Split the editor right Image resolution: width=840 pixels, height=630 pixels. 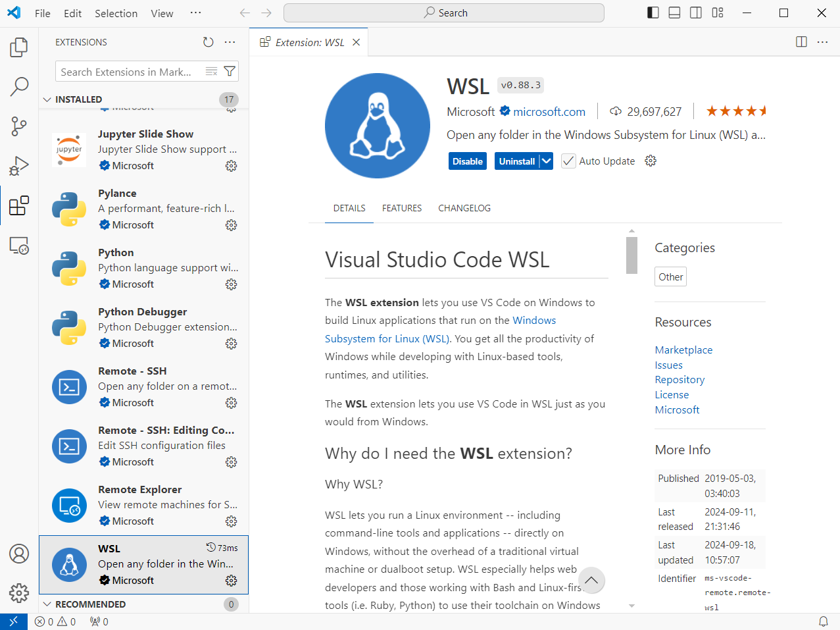(801, 42)
